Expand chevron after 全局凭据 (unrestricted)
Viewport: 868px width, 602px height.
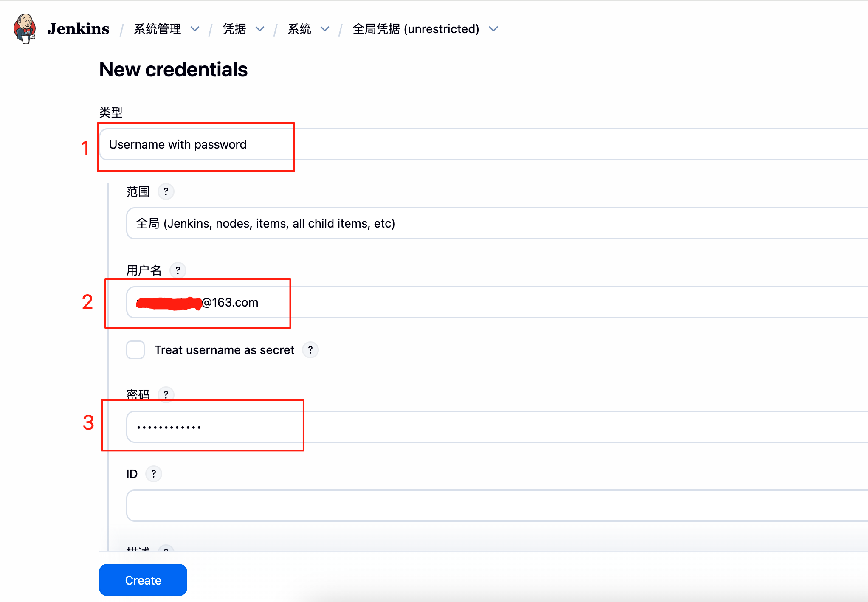(x=493, y=29)
